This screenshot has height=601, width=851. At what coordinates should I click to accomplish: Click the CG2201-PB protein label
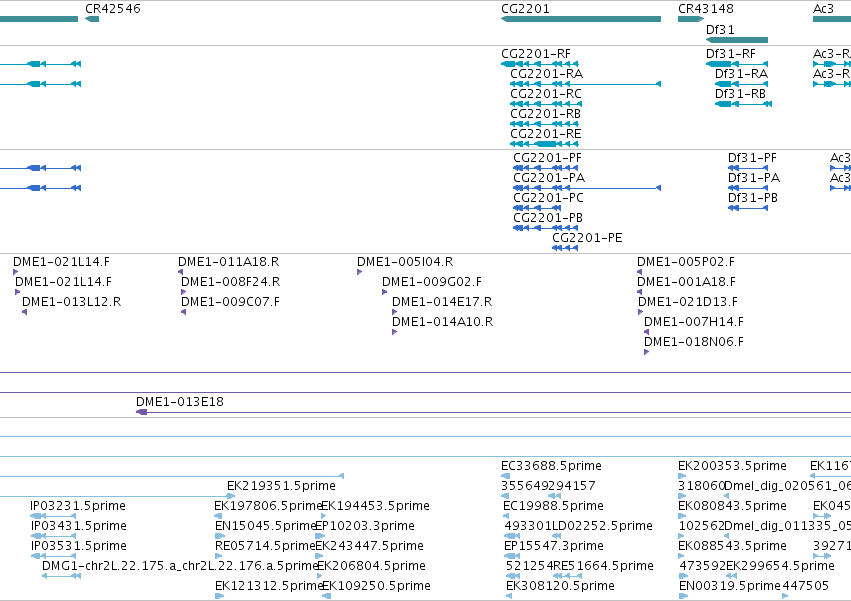(548, 218)
